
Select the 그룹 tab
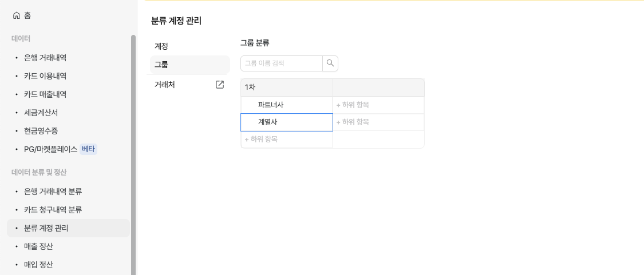[161, 65]
